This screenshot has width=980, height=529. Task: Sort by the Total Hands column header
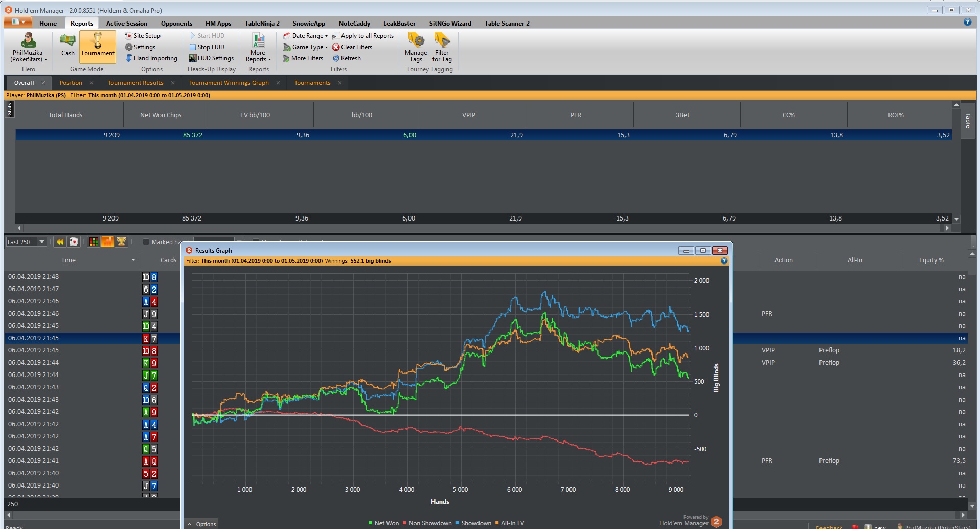point(65,115)
